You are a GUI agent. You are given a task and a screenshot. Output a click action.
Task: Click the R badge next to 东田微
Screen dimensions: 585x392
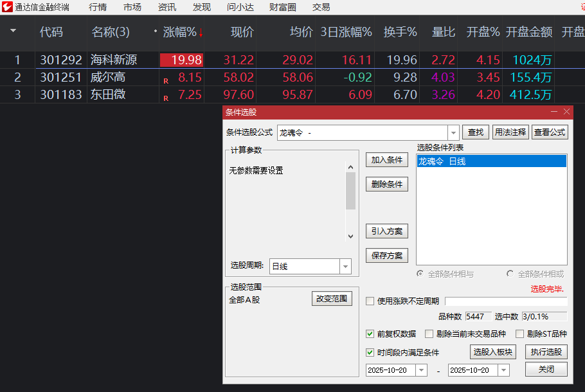[x=166, y=97]
